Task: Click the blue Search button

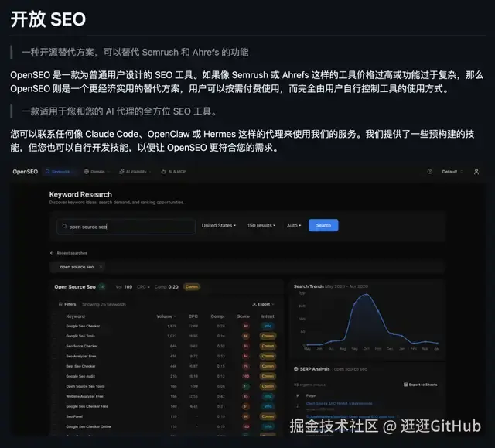Action: coord(323,225)
